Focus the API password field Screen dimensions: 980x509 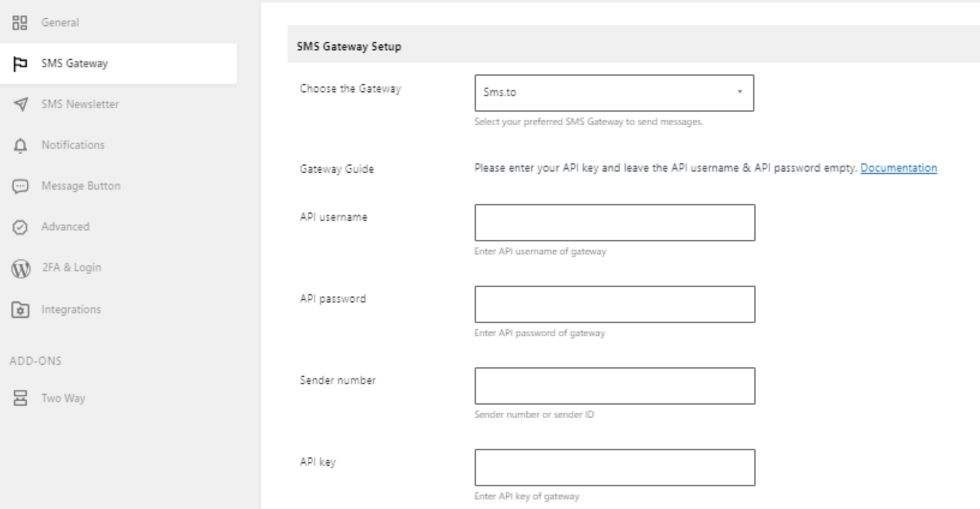point(615,304)
